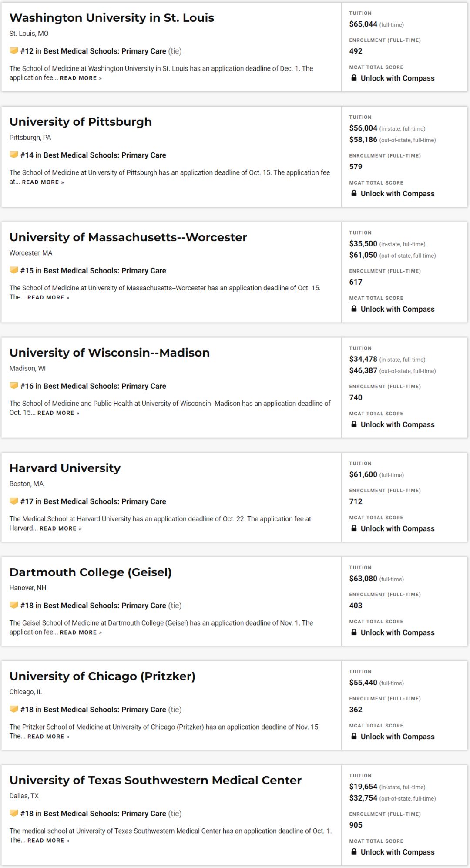The height and width of the screenshot is (868, 470).
Task: Open University of Chicago (Pritzker) heading link
Action: coord(102,676)
